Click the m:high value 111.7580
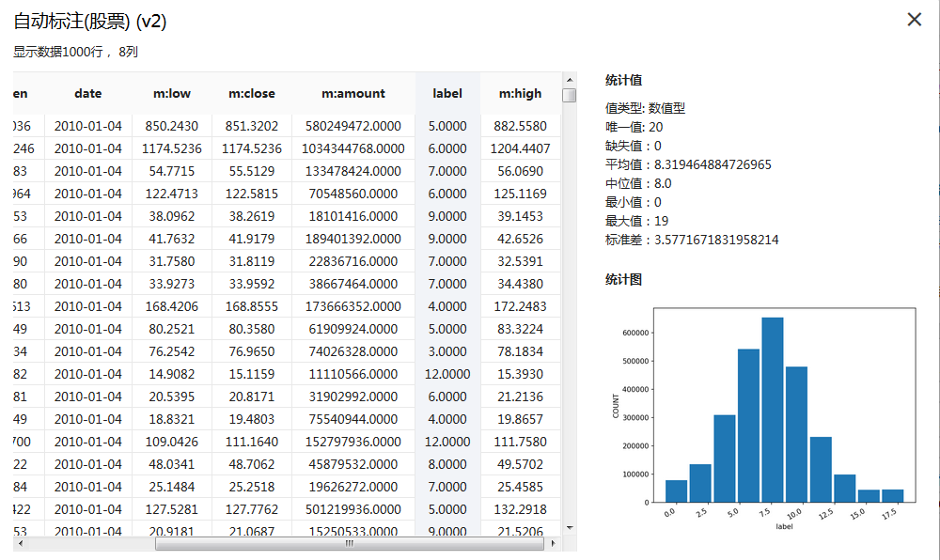 (521, 442)
